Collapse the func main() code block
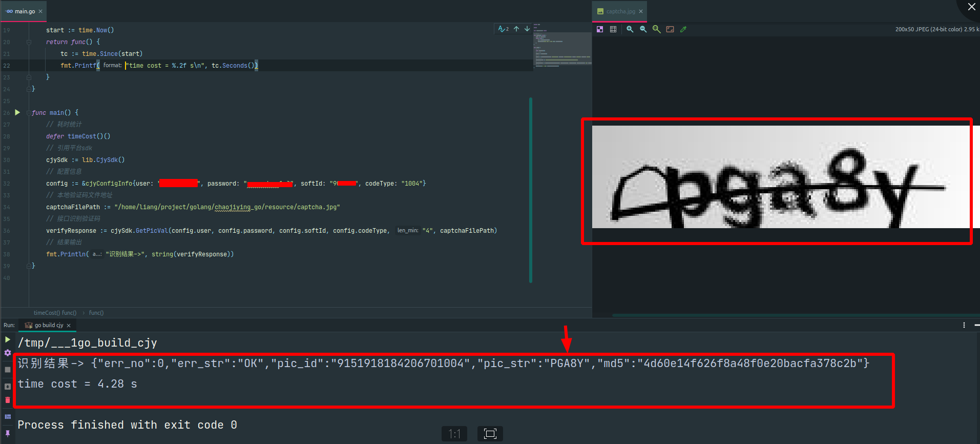Image resolution: width=980 pixels, height=444 pixels. (x=29, y=113)
